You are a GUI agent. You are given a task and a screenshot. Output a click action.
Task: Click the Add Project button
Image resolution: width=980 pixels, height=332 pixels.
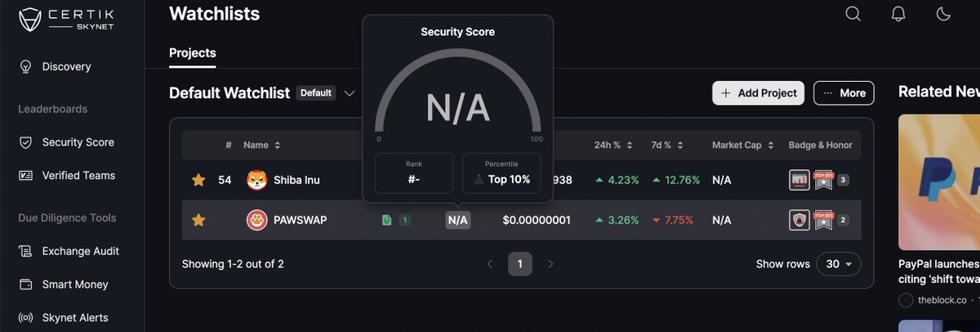point(758,93)
